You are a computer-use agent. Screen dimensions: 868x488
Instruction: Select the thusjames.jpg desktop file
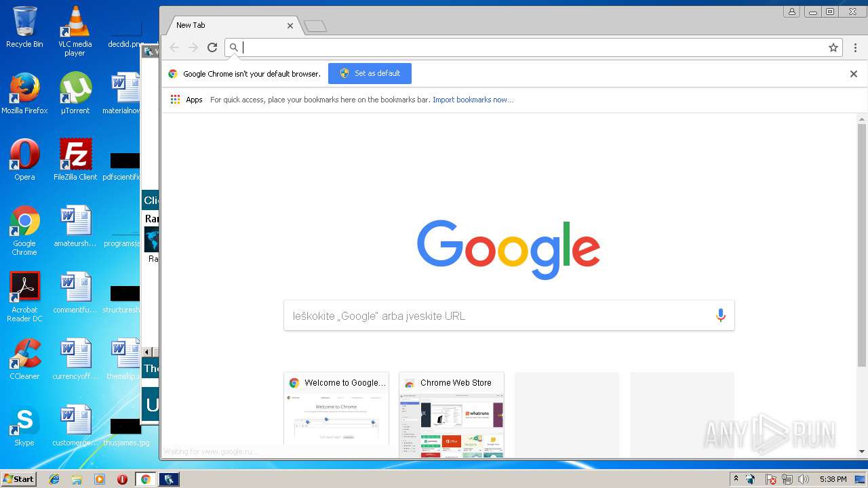click(125, 431)
